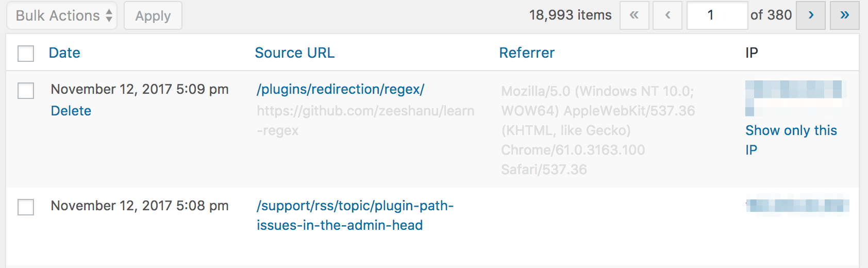Screen dimensions: 868x268
Task: Click the IP column header
Action: pyautogui.click(x=752, y=53)
